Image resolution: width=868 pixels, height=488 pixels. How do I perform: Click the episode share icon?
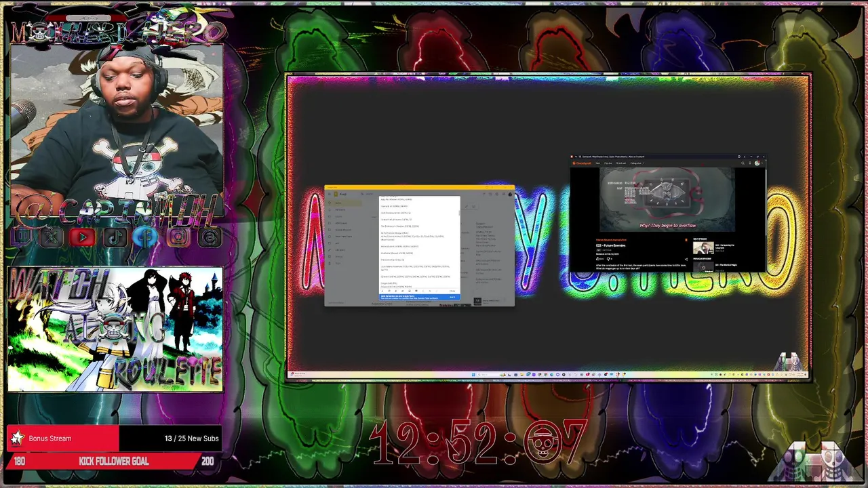point(686,259)
